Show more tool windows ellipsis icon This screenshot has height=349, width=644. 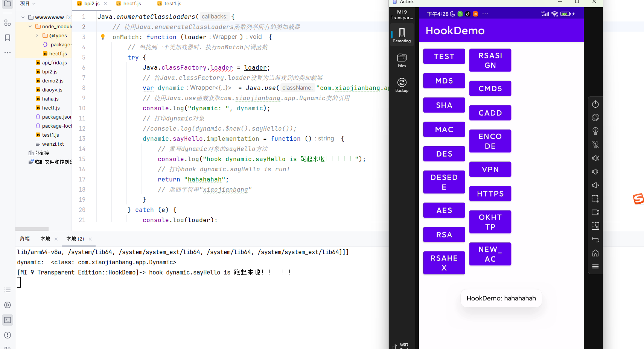(8, 53)
